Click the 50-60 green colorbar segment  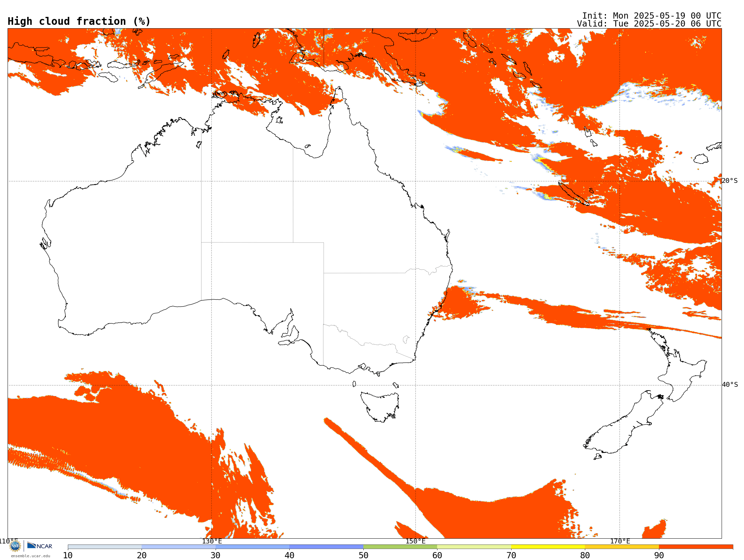coord(400,547)
